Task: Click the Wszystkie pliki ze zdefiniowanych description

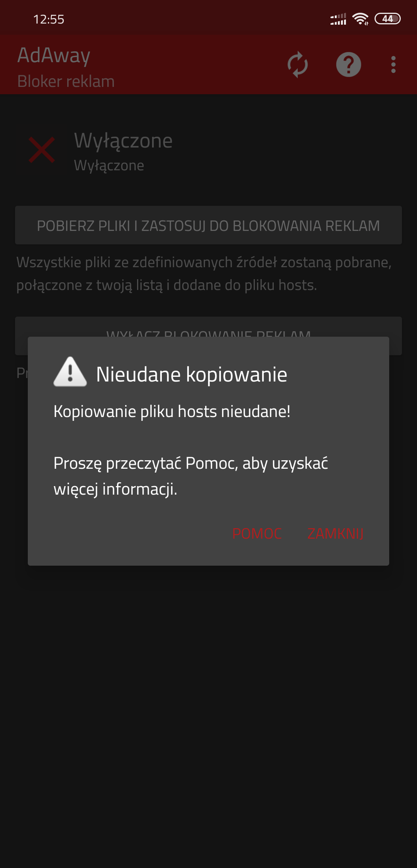Action: click(x=204, y=274)
